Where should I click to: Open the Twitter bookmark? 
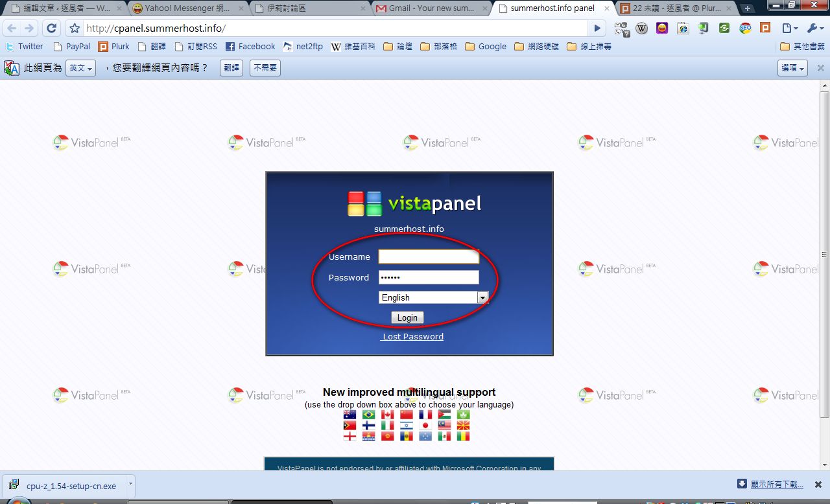[24, 47]
